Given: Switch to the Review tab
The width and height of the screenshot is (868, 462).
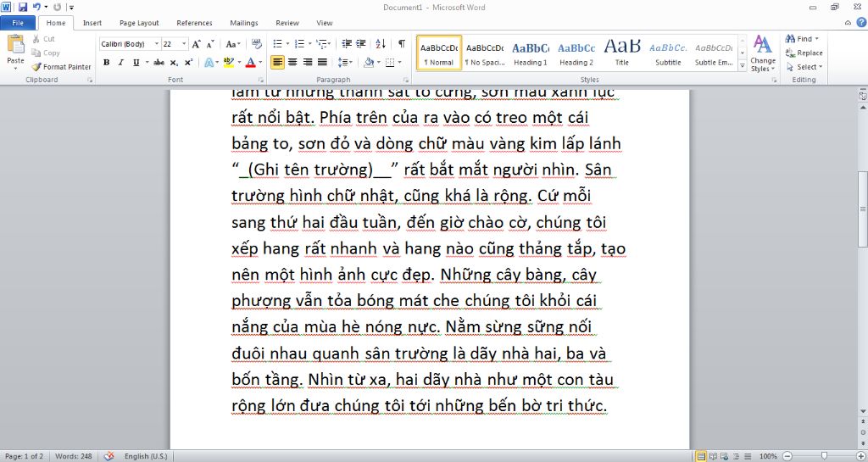Looking at the screenshot, I should (x=287, y=23).
